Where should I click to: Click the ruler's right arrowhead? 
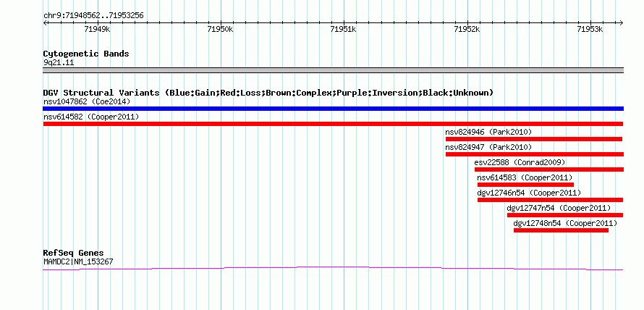(x=621, y=23)
